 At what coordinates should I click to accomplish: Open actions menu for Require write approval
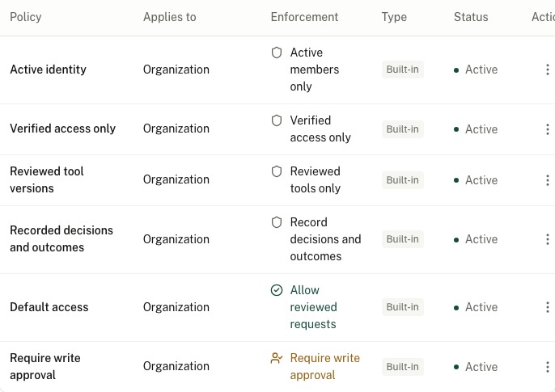[547, 367]
